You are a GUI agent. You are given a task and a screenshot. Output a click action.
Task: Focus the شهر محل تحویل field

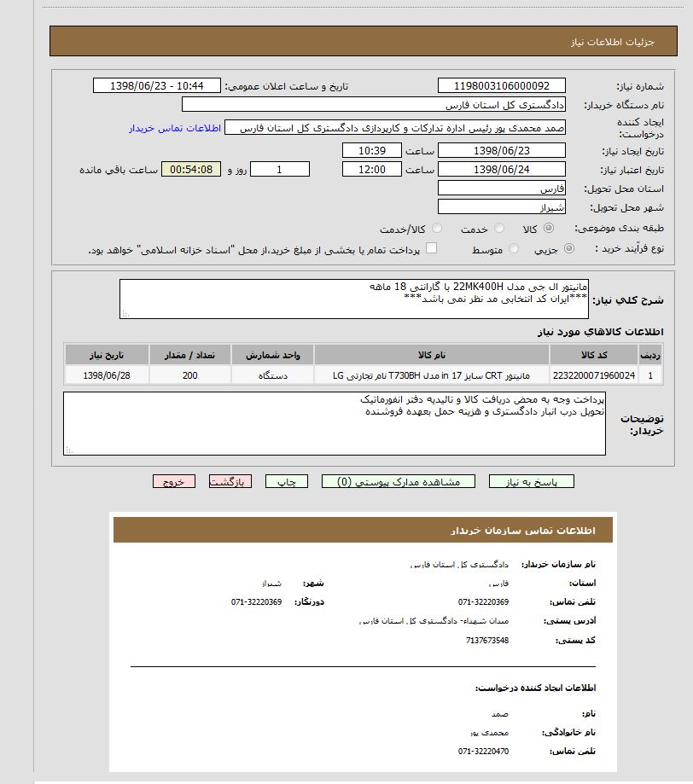[501, 207]
